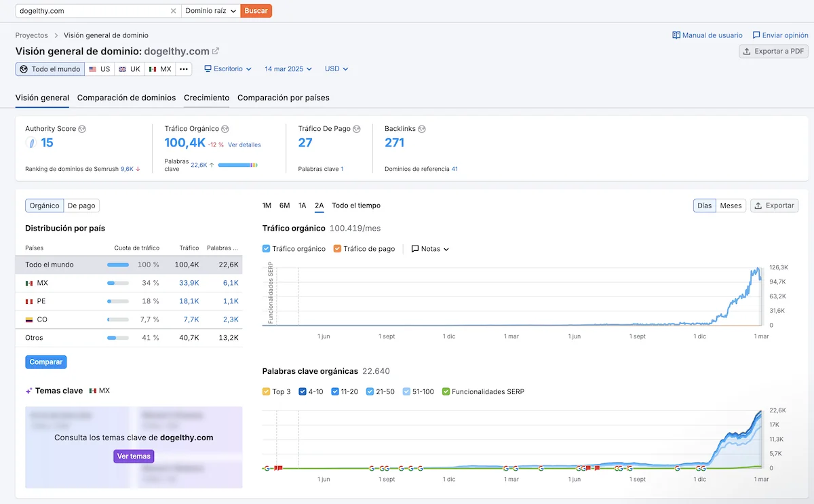Click the Backlinks info tooltip icon

click(x=422, y=129)
